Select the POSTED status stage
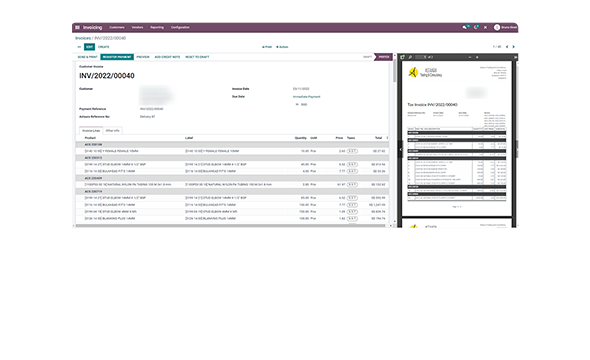This screenshot has width=590, height=360. (384, 57)
